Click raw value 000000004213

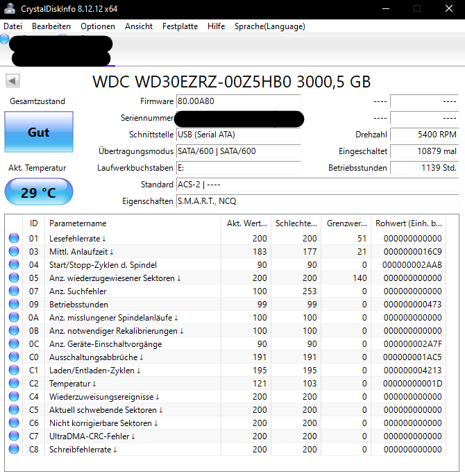(412, 371)
